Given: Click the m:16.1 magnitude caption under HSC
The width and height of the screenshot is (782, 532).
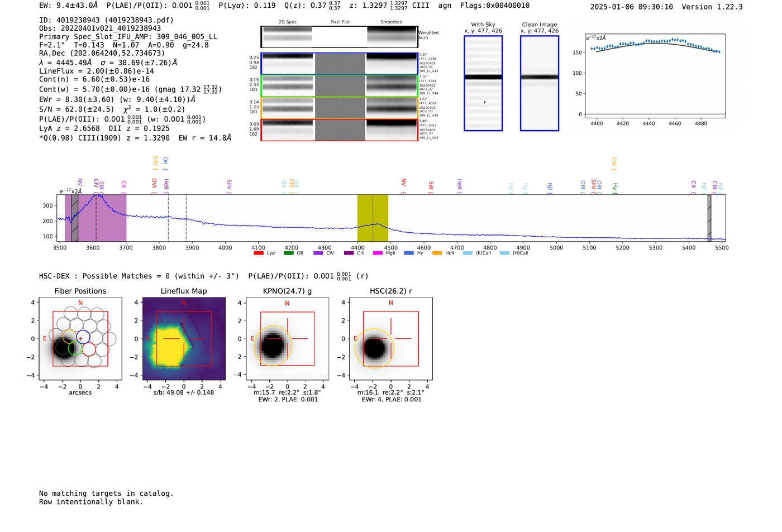Looking at the screenshot, I should tap(390, 392).
